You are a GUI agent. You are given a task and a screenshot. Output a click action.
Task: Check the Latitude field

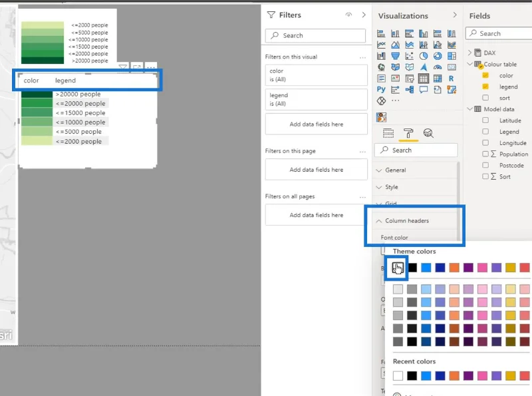point(485,120)
